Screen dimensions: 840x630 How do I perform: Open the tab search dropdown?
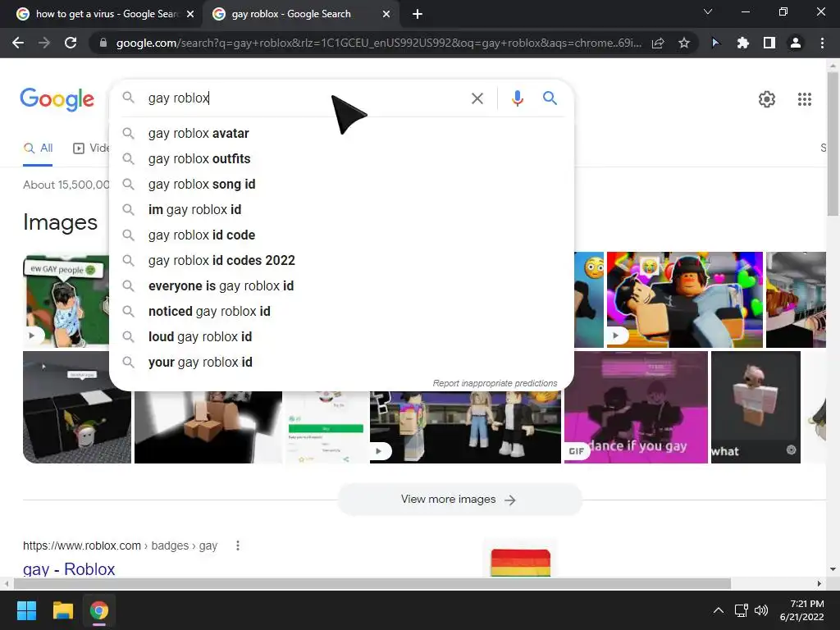(x=708, y=11)
